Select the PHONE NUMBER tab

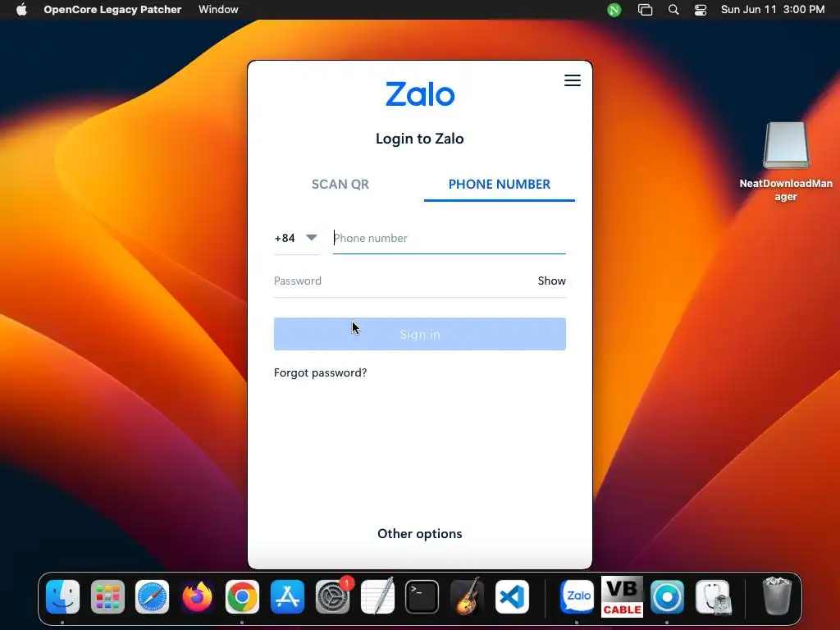[x=500, y=185]
